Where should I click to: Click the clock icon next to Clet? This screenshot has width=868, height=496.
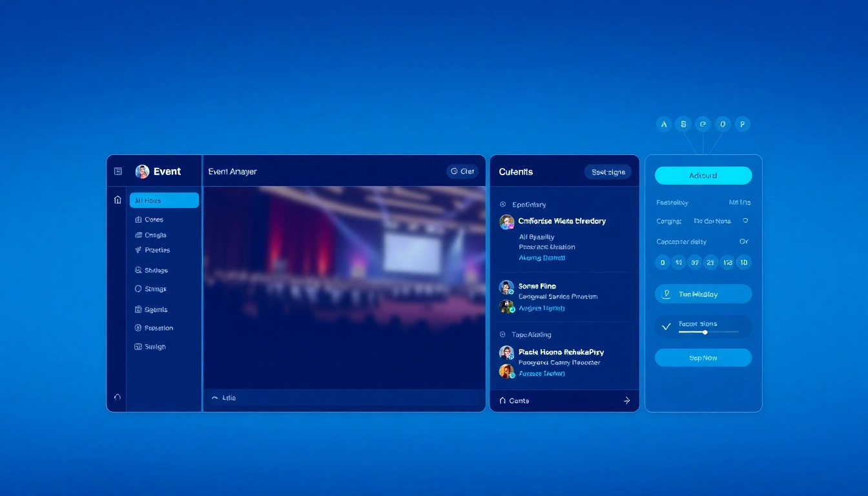click(x=454, y=171)
